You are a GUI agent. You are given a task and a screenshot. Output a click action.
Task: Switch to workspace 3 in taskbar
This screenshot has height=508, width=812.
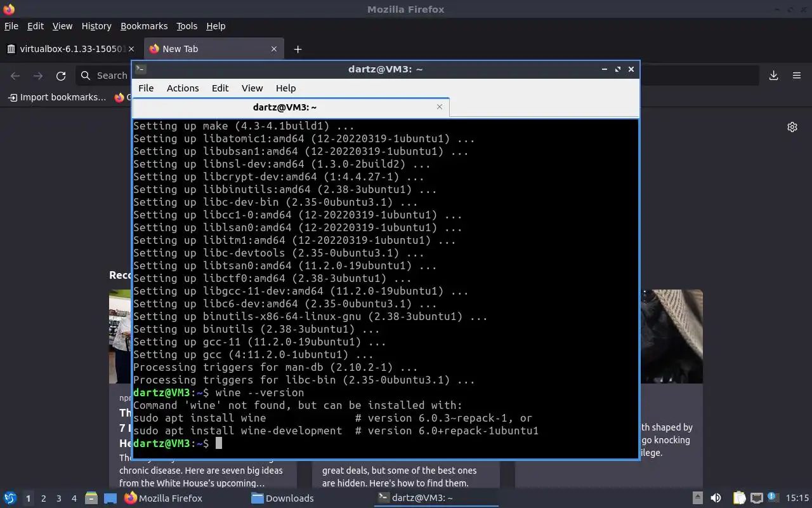58,498
